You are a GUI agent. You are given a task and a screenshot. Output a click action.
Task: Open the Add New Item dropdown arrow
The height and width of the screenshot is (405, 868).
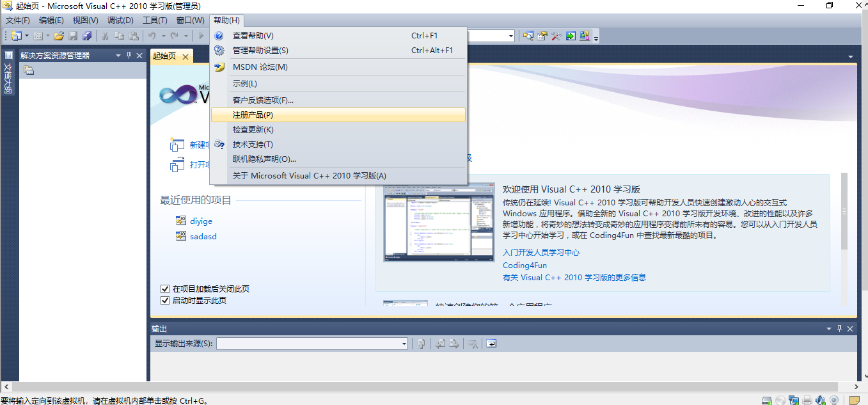click(x=48, y=36)
